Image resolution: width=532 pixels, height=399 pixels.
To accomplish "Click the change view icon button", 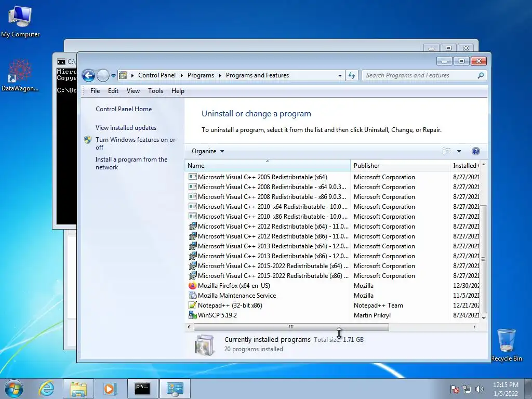I will [446, 151].
